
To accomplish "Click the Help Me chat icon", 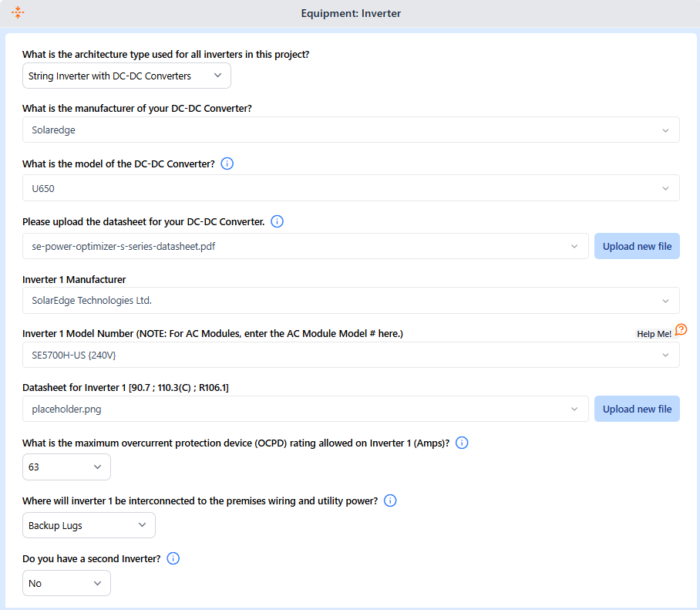I will (681, 329).
